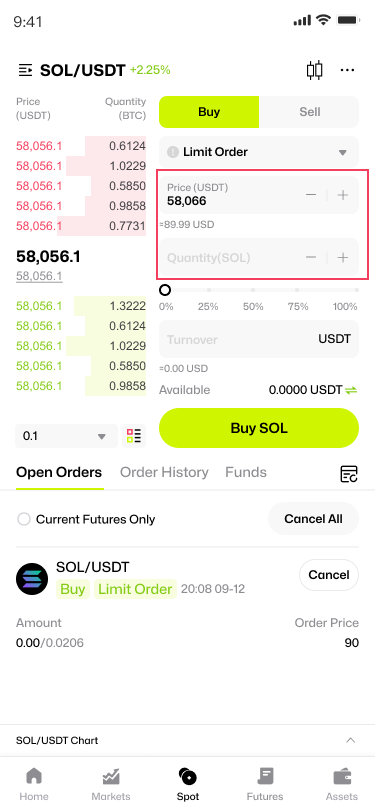Switch to the Funds tab
The height and width of the screenshot is (812, 375).
[246, 472]
